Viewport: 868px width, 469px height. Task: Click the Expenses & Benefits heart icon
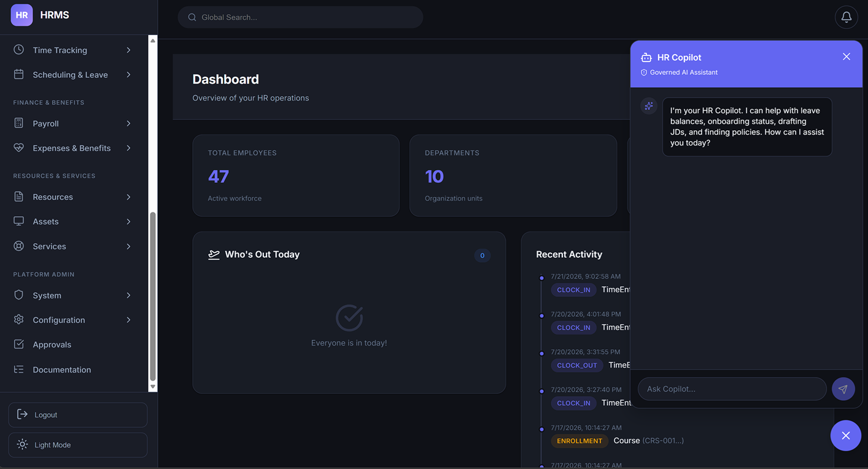pyautogui.click(x=19, y=148)
